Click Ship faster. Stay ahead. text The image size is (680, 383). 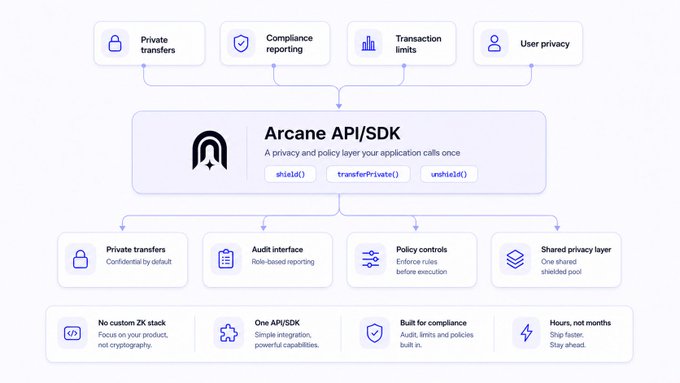[568, 340]
